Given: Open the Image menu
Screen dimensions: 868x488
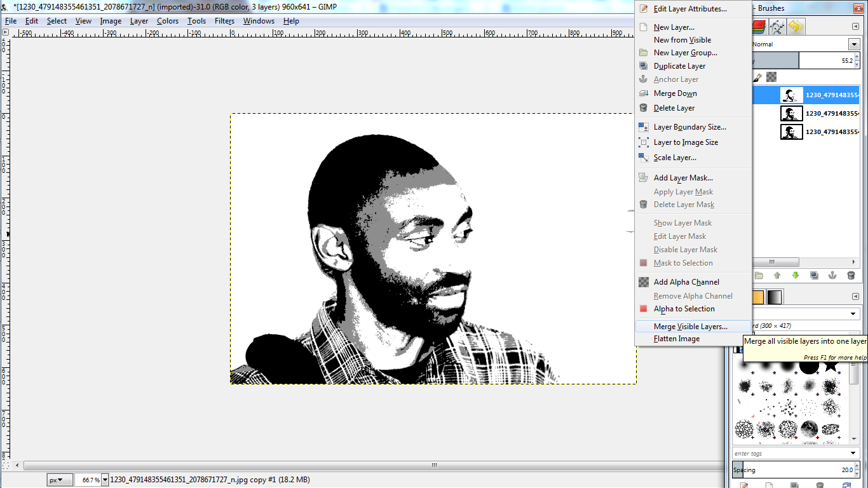Looking at the screenshot, I should click(x=111, y=21).
